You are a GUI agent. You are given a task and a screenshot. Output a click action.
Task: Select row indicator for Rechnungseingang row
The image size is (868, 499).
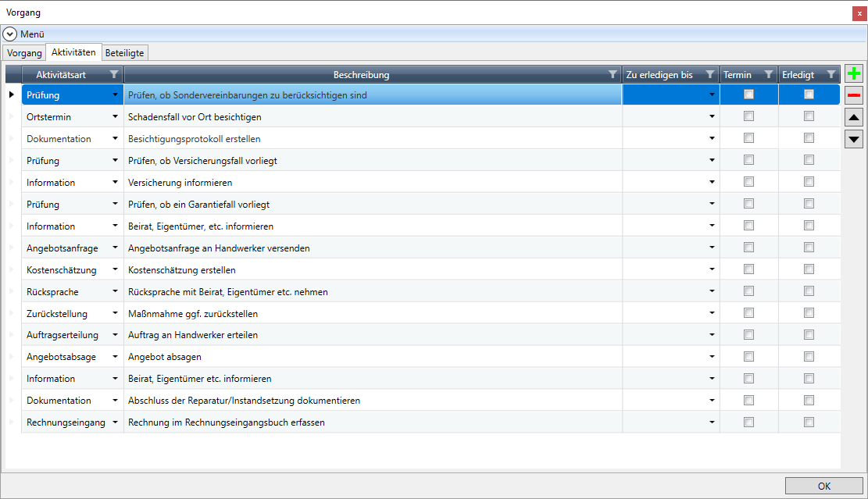click(12, 422)
